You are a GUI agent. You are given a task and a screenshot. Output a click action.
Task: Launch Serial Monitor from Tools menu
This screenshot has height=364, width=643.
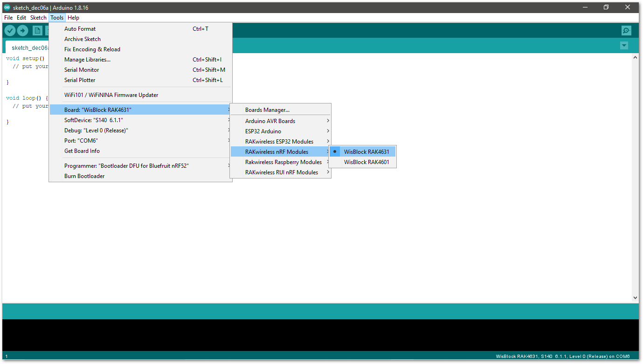140,70
